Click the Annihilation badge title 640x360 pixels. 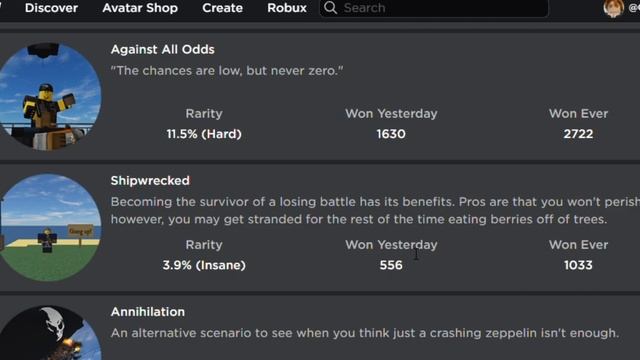tap(147, 312)
